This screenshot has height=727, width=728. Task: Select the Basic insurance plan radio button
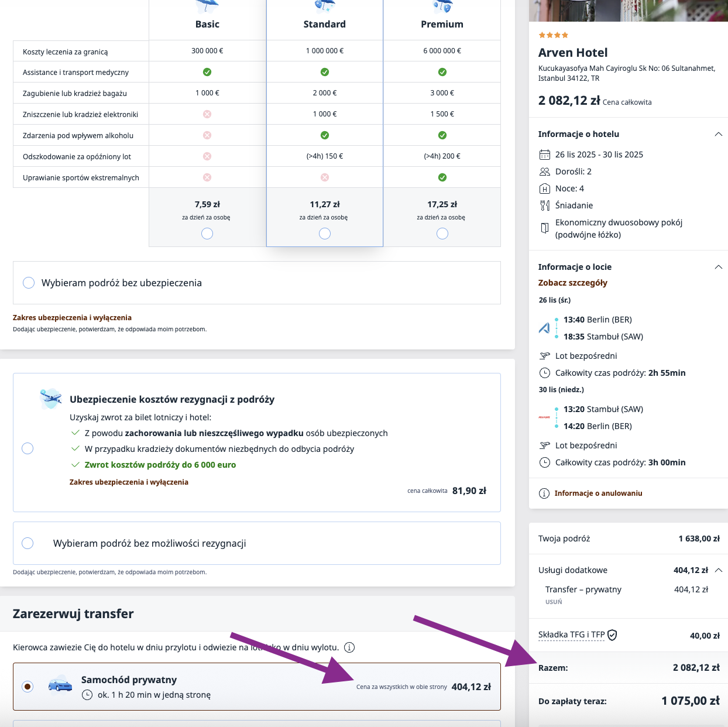[x=207, y=234]
